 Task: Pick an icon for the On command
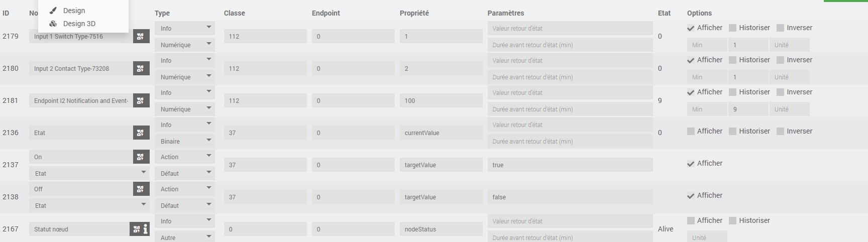click(141, 157)
